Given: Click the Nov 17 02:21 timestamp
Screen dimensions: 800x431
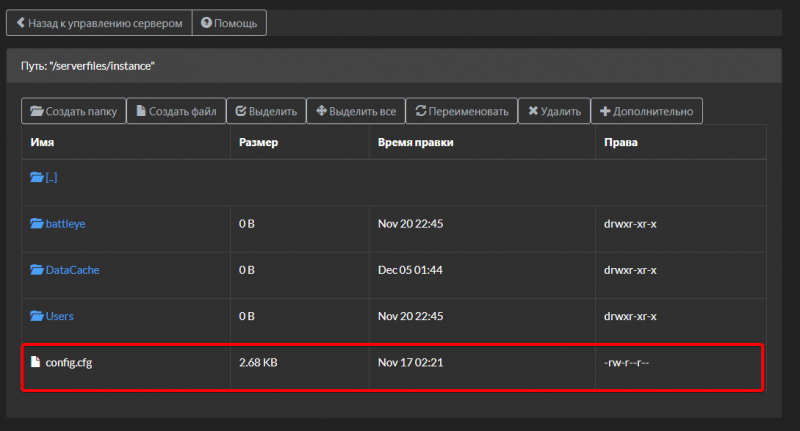Looking at the screenshot, I should [x=411, y=363].
